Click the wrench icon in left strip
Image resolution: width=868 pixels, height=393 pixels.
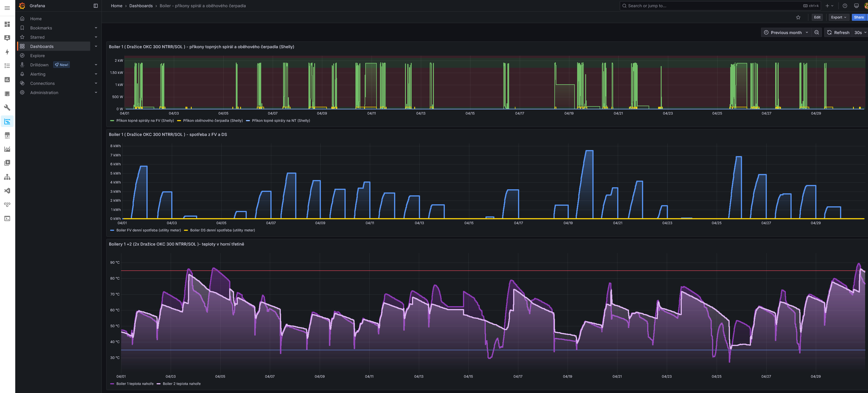pyautogui.click(x=7, y=108)
